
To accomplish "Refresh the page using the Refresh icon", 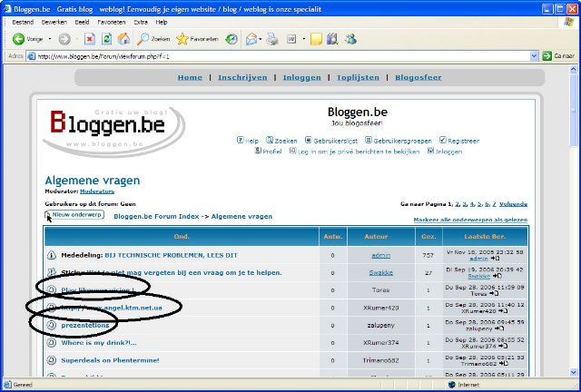I will coord(106,39).
